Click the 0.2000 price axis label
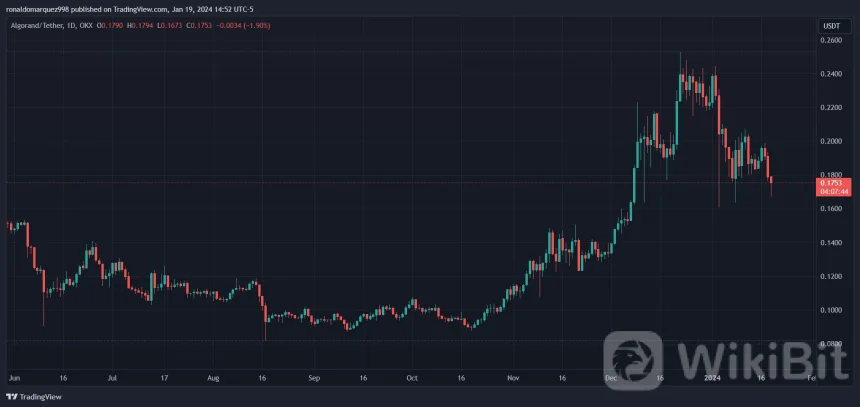The image size is (860, 407). [x=831, y=142]
